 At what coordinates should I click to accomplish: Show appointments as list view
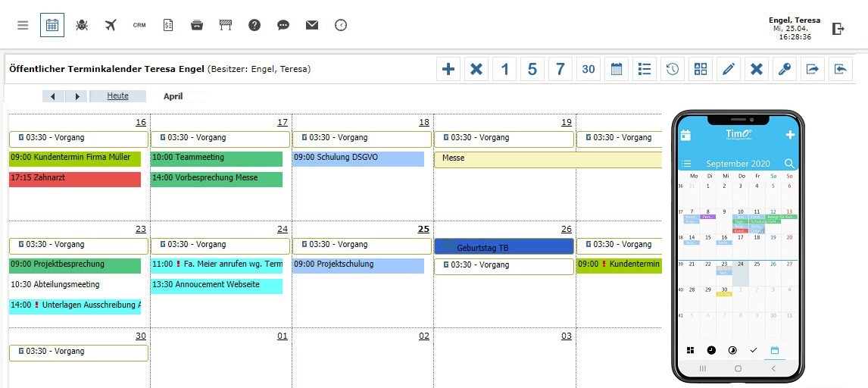645,69
